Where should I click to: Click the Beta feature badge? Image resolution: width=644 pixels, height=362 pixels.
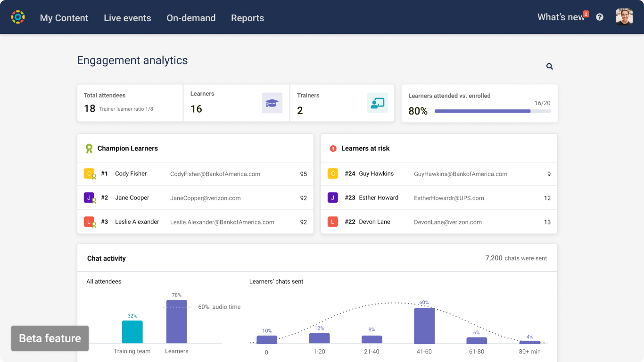50,338
